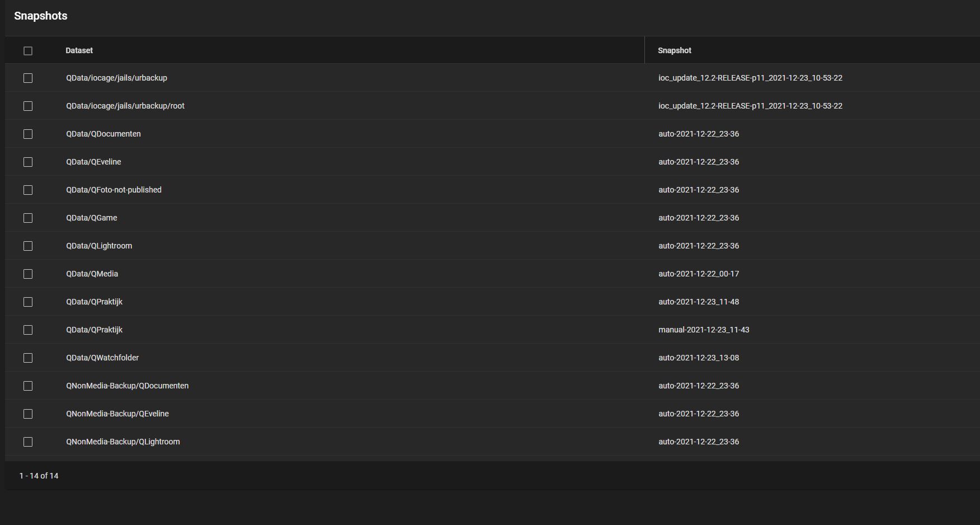Select checkbox for QNonMedia-Backup/QLightroom
980x525 pixels.
coord(28,442)
